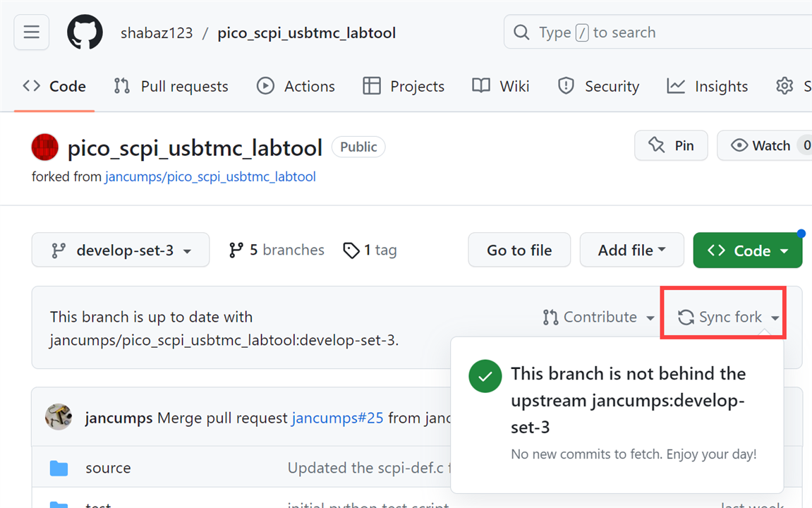Screen dimensions: 812x508
Task: Click the pico_scpi_usbtmc_labtool breadcrumb link
Action: coord(307,32)
